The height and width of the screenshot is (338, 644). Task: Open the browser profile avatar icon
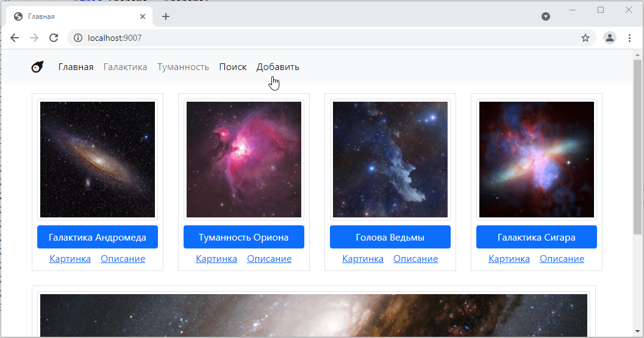609,38
